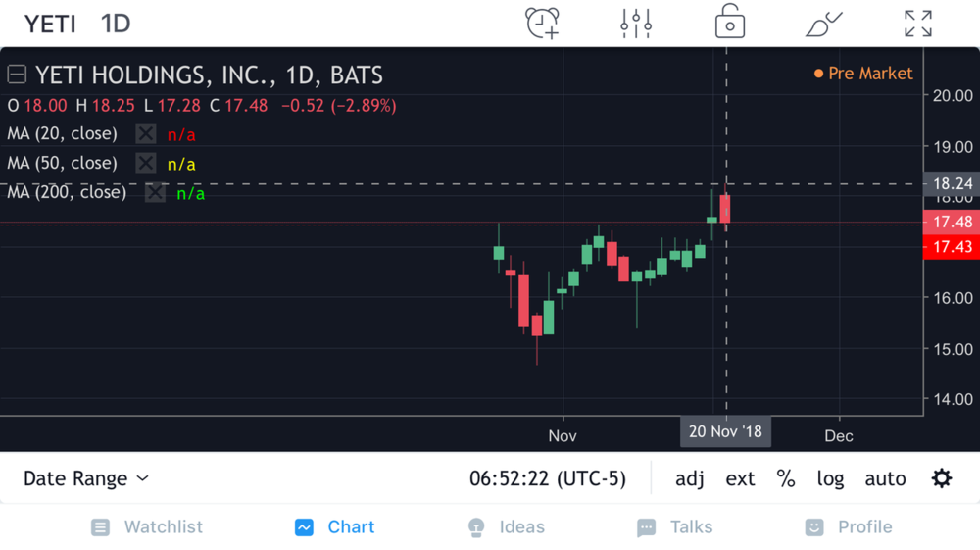This screenshot has height=550, width=980.
Task: Click the YETI symbol name
Action: [x=50, y=24]
